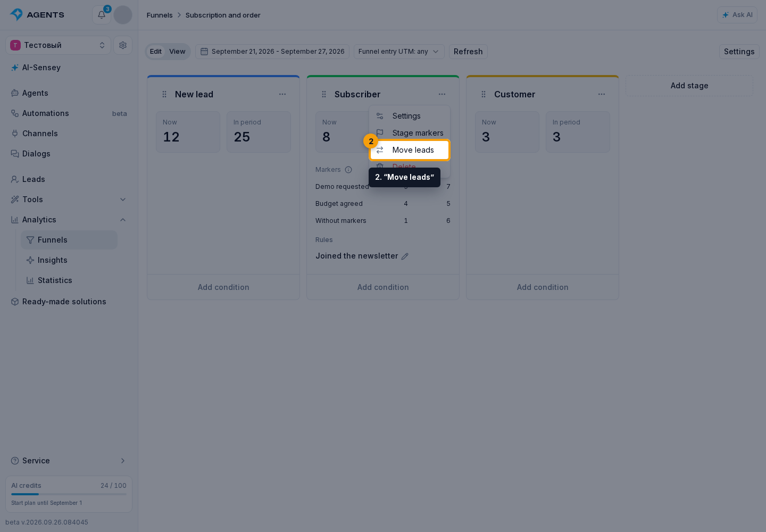Click the Without markers row
The width and height of the screenshot is (766, 532).
click(383, 221)
